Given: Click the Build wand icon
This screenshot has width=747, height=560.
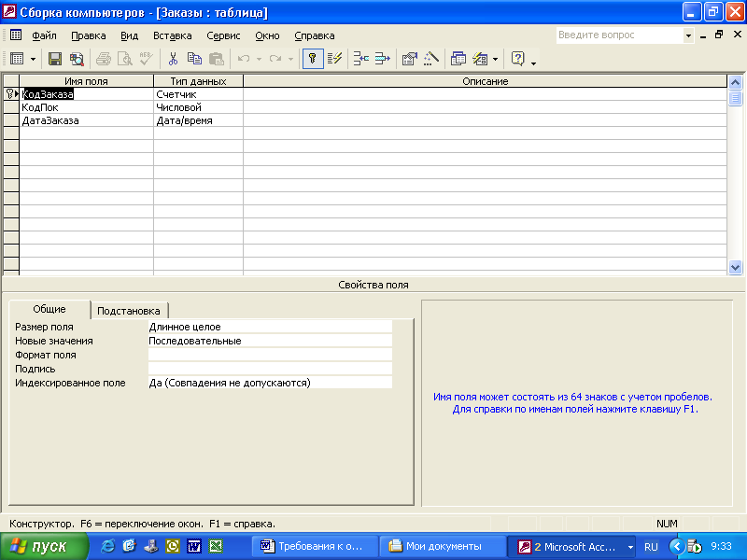Looking at the screenshot, I should tap(431, 59).
